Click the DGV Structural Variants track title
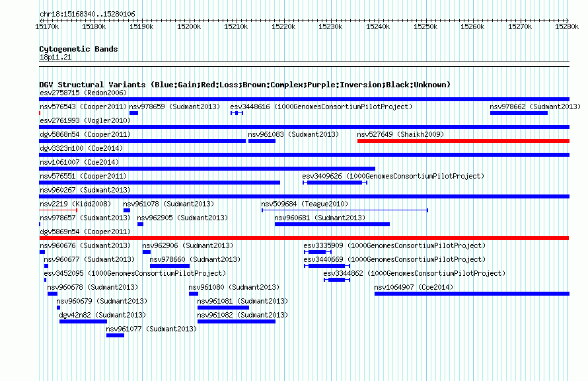Viewport: 588px width, 381px height. [x=244, y=85]
